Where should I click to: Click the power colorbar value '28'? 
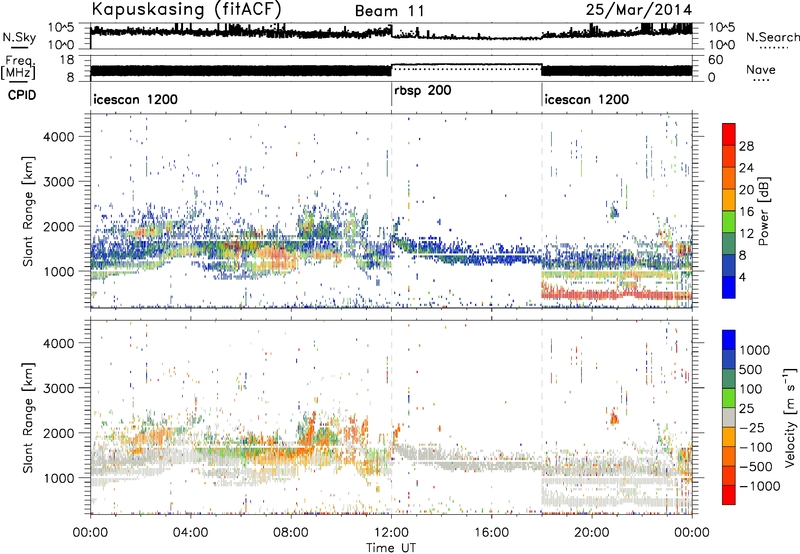point(746,146)
